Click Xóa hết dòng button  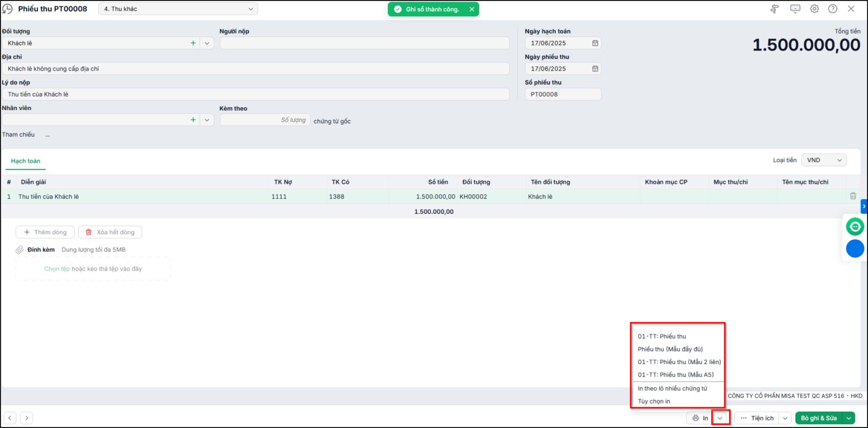(x=110, y=232)
